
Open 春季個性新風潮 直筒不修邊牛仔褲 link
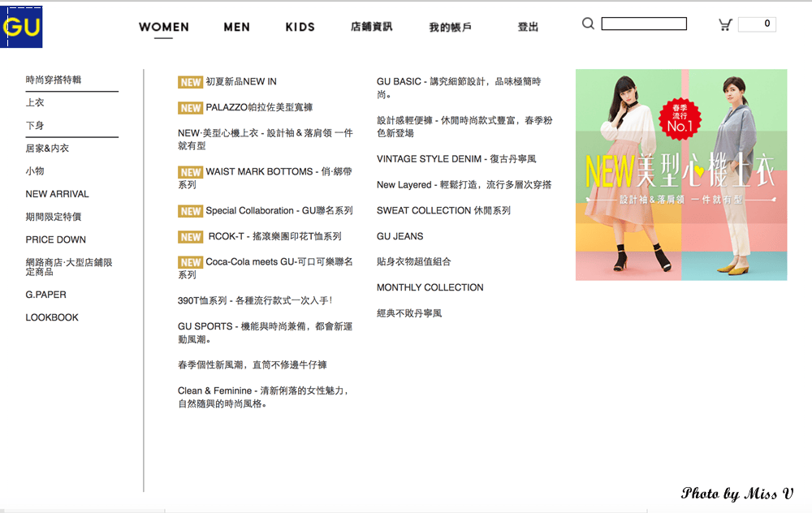pos(253,365)
